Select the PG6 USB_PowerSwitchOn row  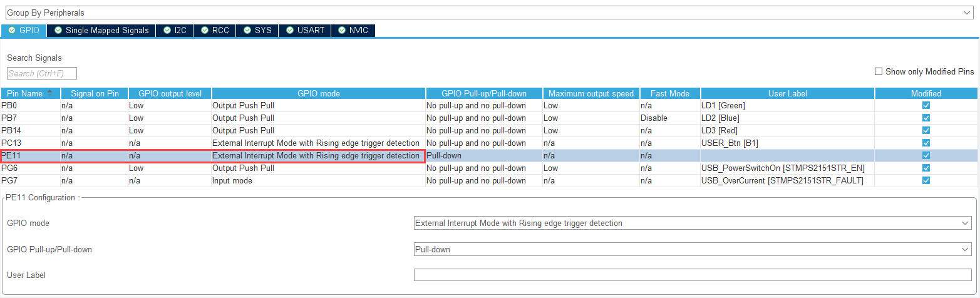(x=782, y=168)
